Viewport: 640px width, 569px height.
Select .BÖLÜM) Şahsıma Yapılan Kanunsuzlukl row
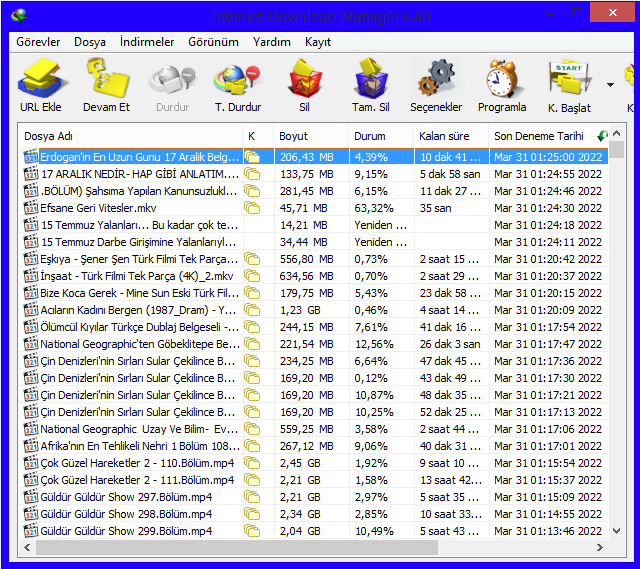(x=313, y=191)
